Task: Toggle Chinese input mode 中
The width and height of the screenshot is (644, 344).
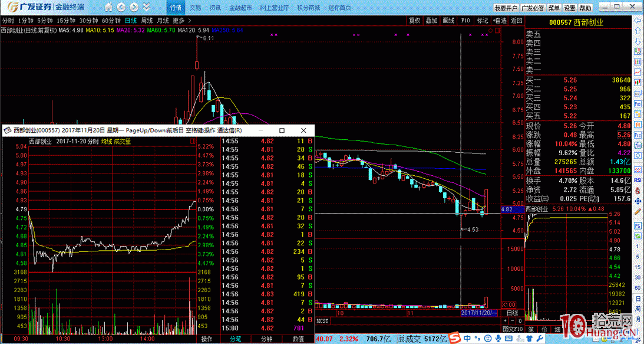Action: (x=468, y=339)
